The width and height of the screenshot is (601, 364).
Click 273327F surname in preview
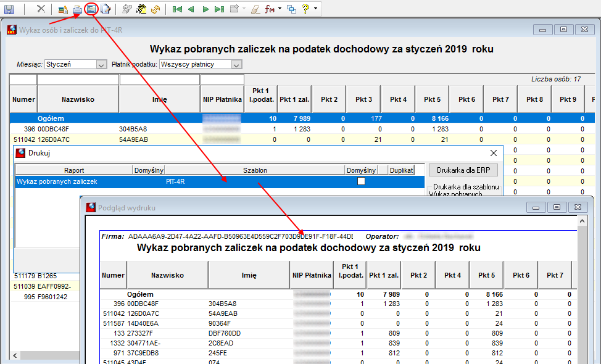tap(140, 333)
